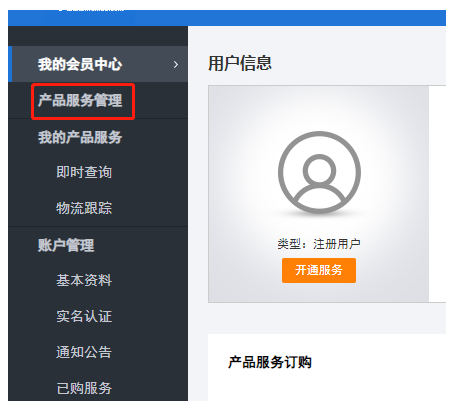Open 已购服务 page
The image size is (457, 407).
[84, 388]
